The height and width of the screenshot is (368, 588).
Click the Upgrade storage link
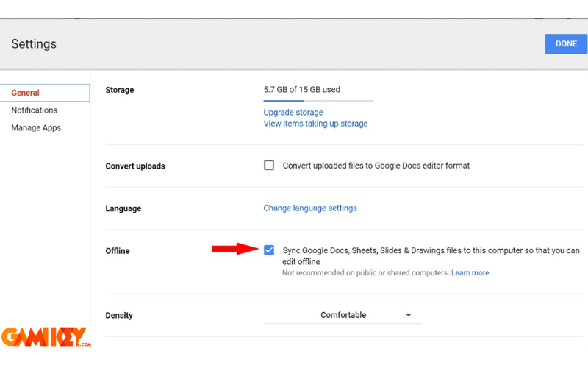[x=293, y=113]
